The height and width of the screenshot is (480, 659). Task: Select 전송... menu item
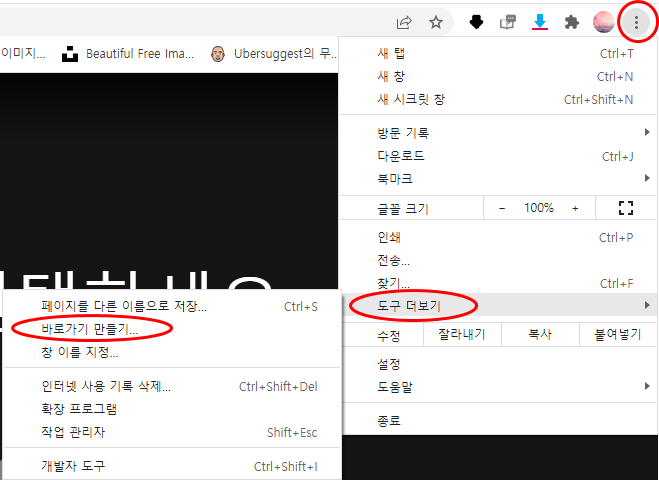coord(498,261)
